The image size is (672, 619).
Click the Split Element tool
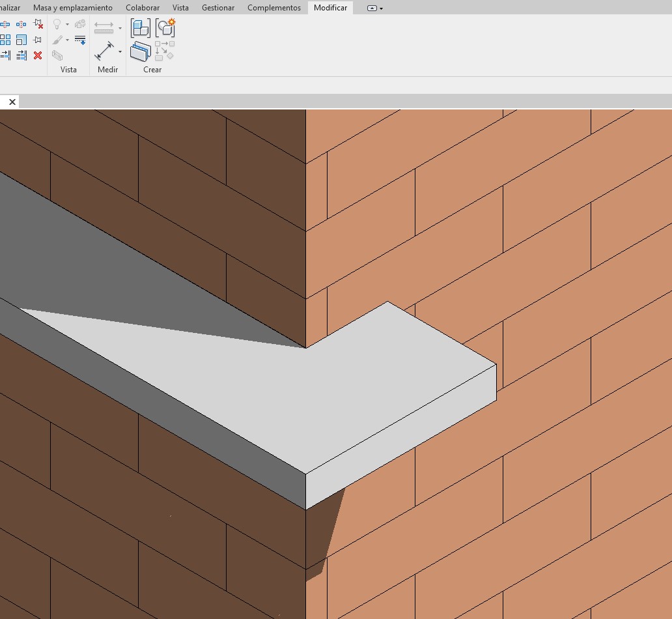(5, 24)
